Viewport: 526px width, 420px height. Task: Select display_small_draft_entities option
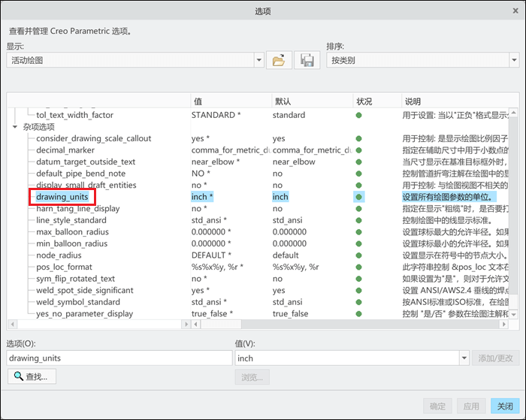[x=86, y=185]
